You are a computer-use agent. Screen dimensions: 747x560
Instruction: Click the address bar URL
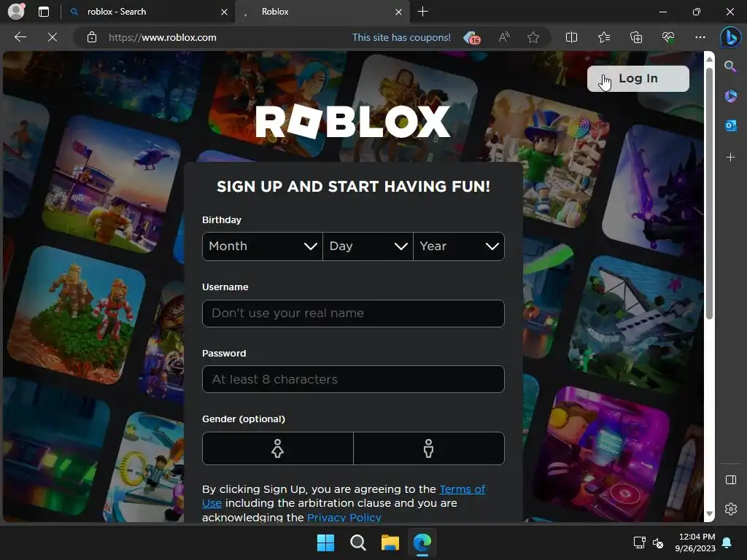point(162,37)
